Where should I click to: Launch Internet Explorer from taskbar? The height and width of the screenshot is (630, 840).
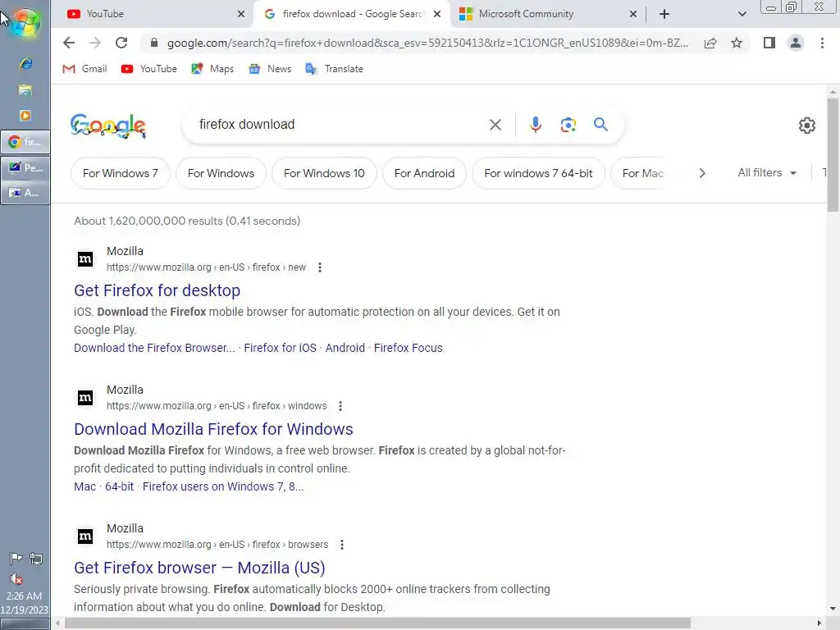pyautogui.click(x=25, y=64)
